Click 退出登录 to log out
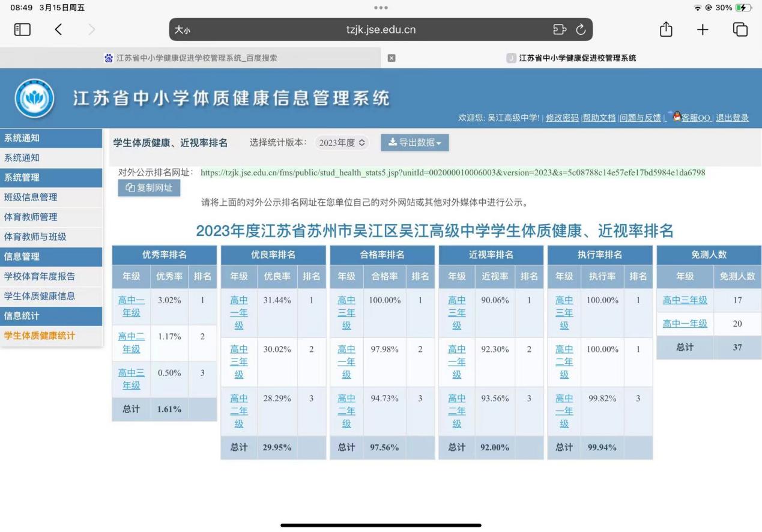The height and width of the screenshot is (532, 762). tap(732, 118)
